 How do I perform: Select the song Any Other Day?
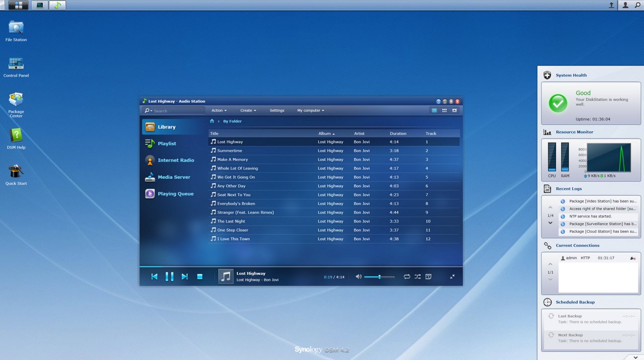pos(334,186)
